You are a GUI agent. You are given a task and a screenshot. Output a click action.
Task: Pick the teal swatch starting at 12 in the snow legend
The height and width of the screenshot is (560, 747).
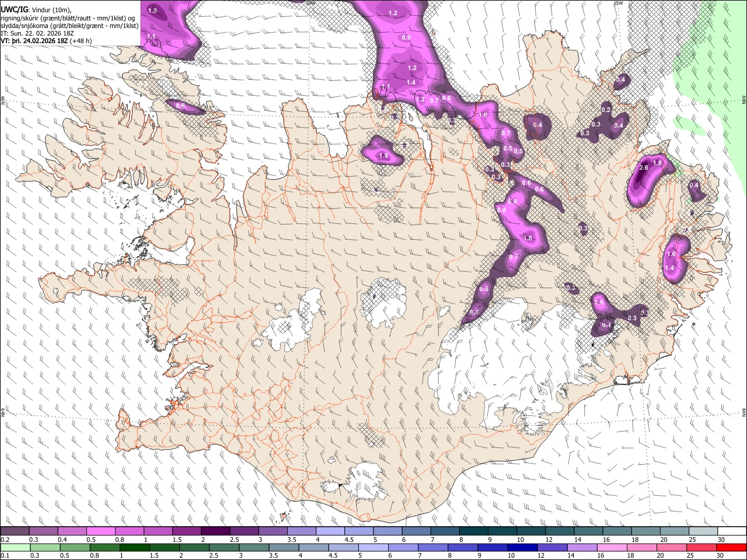(x=559, y=531)
